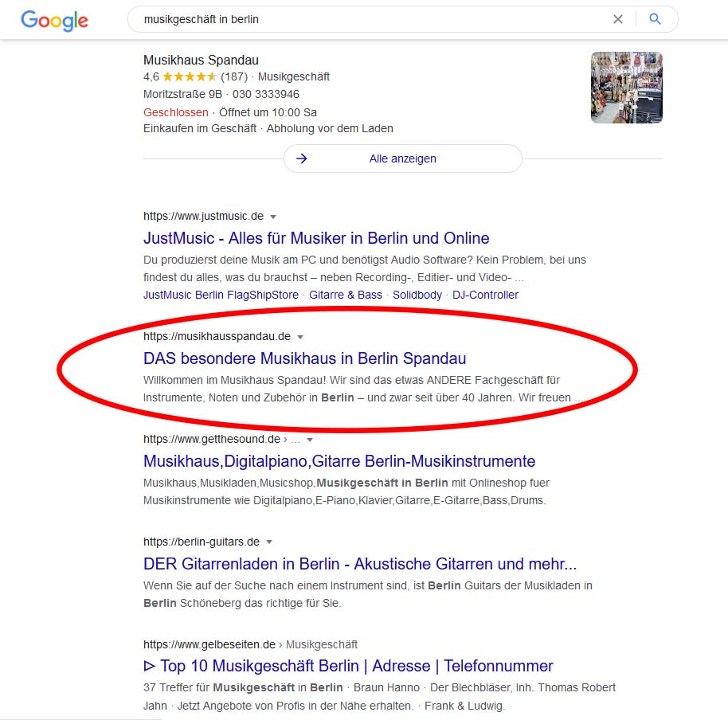Click the Google logo
Screen dimensions: 728x720
[x=54, y=21]
